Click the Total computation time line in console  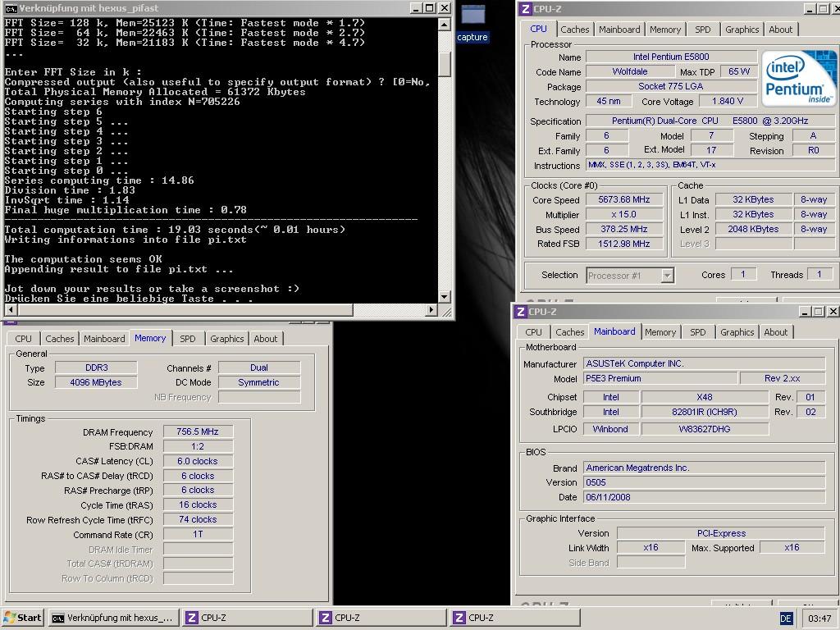176,230
